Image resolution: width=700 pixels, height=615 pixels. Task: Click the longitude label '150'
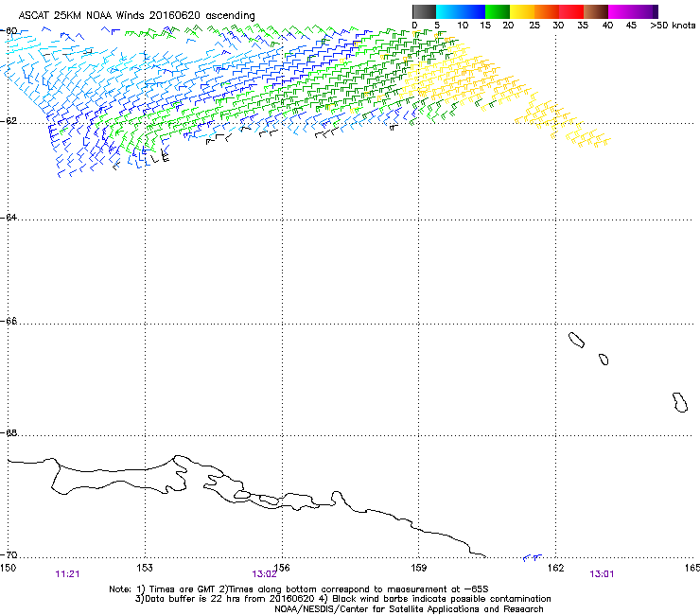(8, 568)
